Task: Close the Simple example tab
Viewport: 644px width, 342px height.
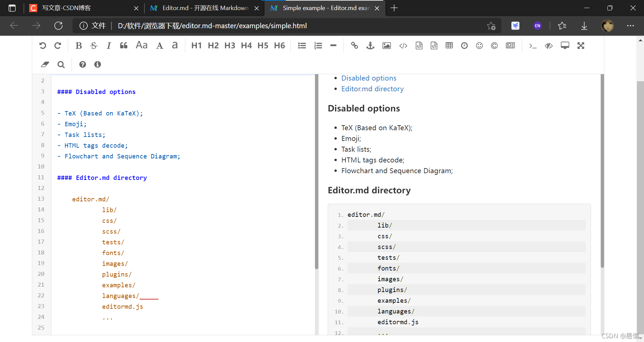Action: (x=377, y=8)
